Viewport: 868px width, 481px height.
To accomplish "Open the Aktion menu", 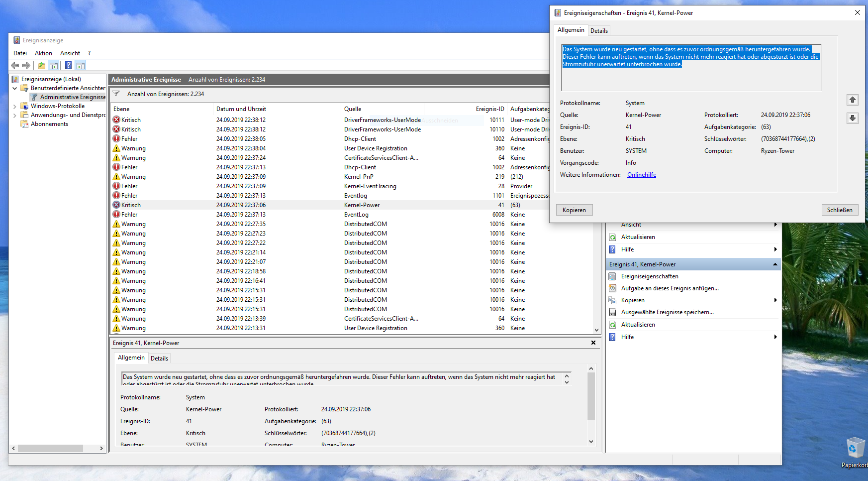I will pos(43,53).
